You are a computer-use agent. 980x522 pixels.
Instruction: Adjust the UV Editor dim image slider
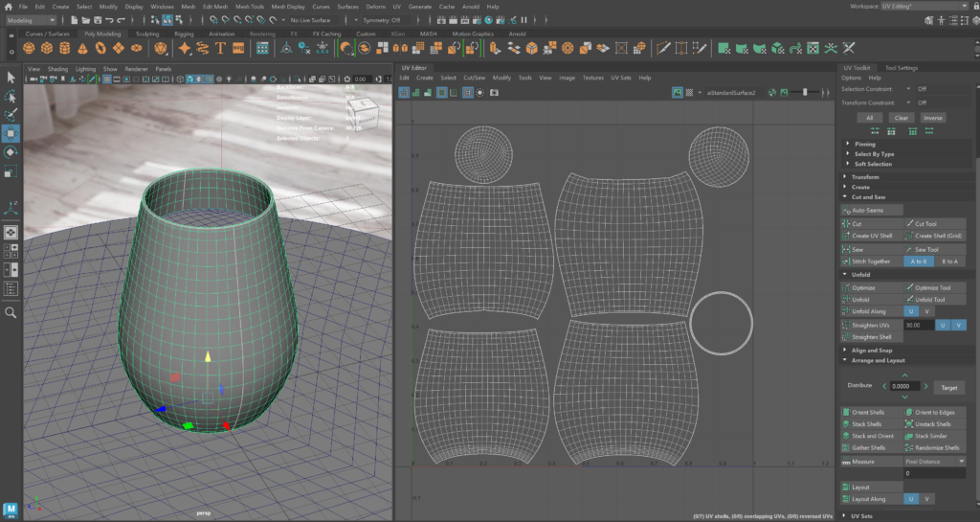[x=805, y=93]
